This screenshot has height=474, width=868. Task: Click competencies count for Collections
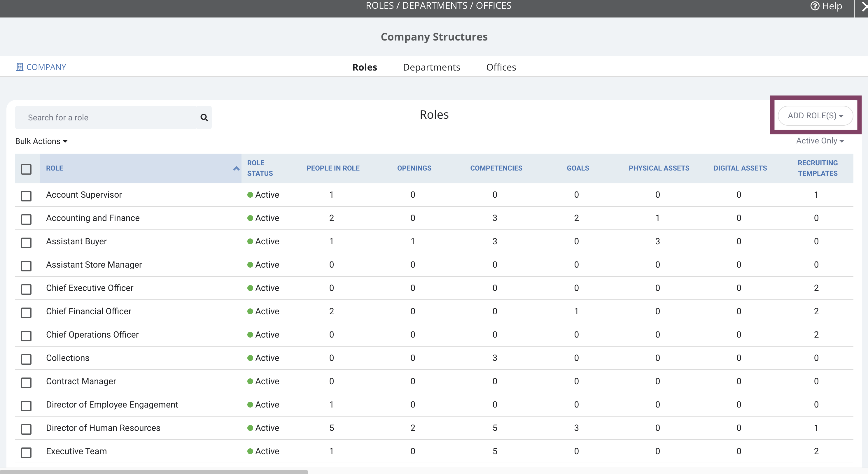(495, 358)
